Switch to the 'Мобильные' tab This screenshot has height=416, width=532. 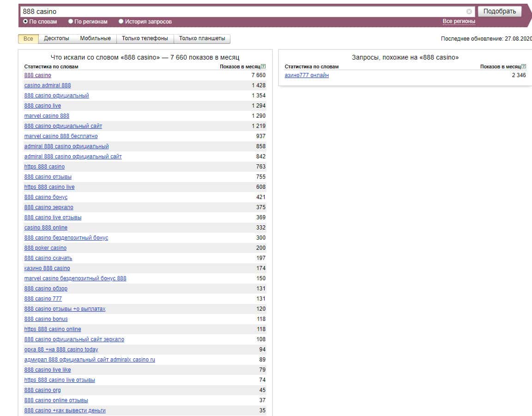95,39
